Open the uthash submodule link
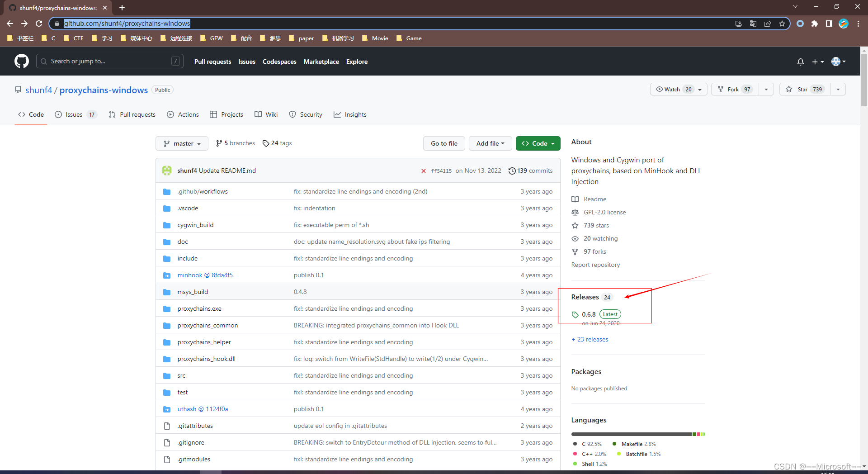 click(203, 409)
